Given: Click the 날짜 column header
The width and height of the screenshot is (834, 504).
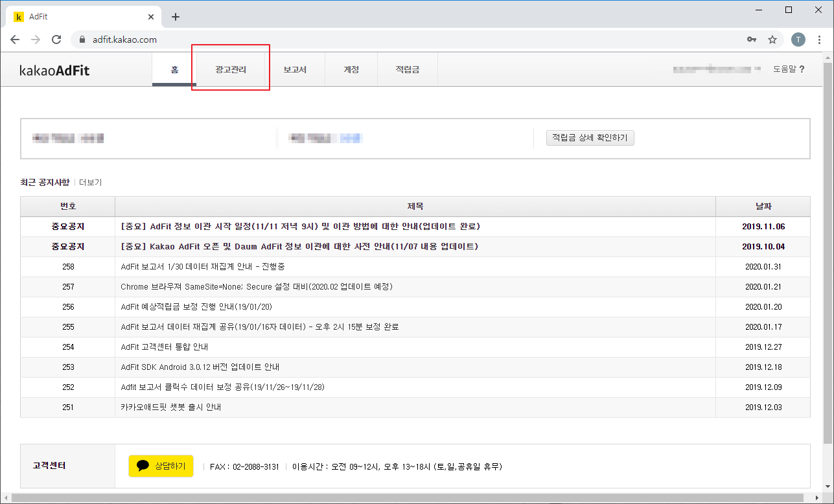Looking at the screenshot, I should pyautogui.click(x=763, y=207).
